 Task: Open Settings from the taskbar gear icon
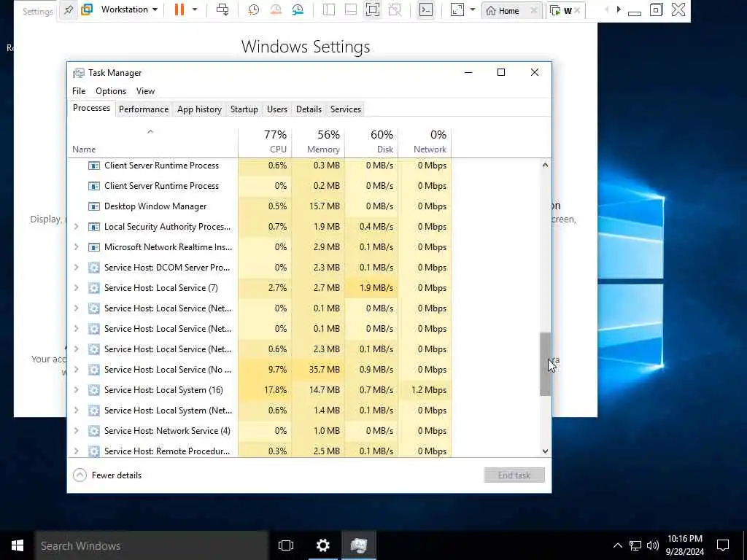pyautogui.click(x=323, y=545)
